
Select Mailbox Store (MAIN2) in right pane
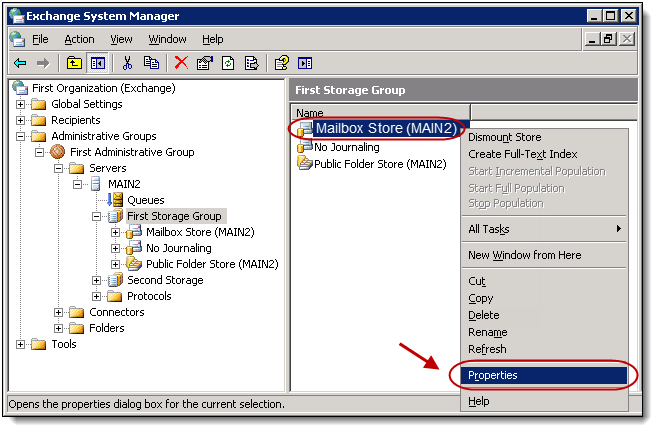click(x=386, y=128)
